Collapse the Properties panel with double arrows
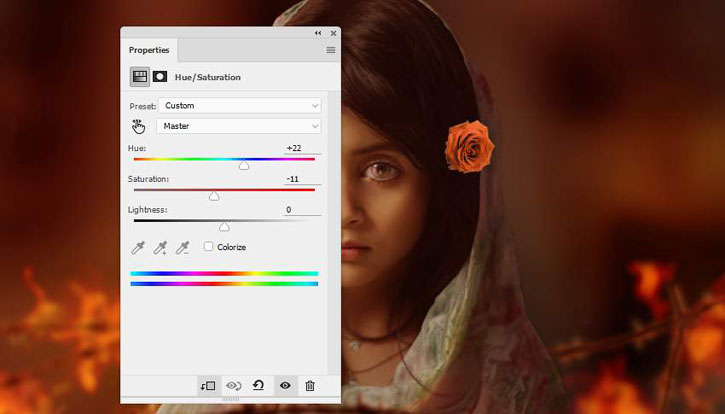 [x=318, y=33]
